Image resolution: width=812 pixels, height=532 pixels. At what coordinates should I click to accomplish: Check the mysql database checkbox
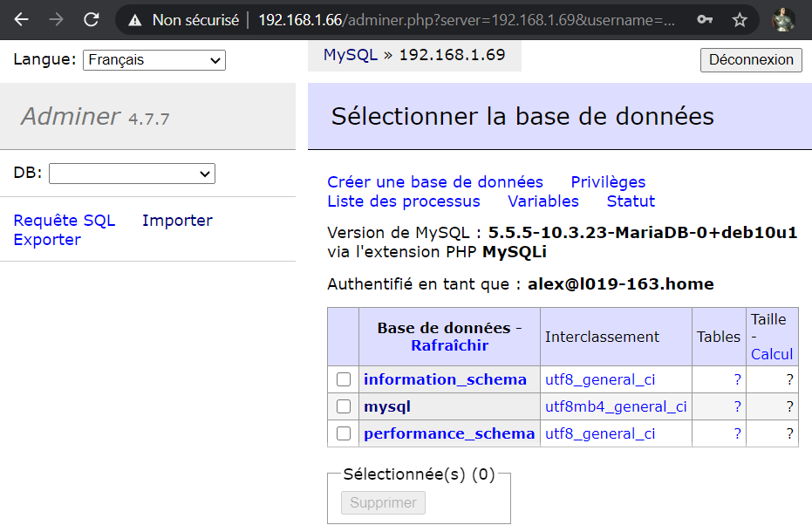pos(343,406)
